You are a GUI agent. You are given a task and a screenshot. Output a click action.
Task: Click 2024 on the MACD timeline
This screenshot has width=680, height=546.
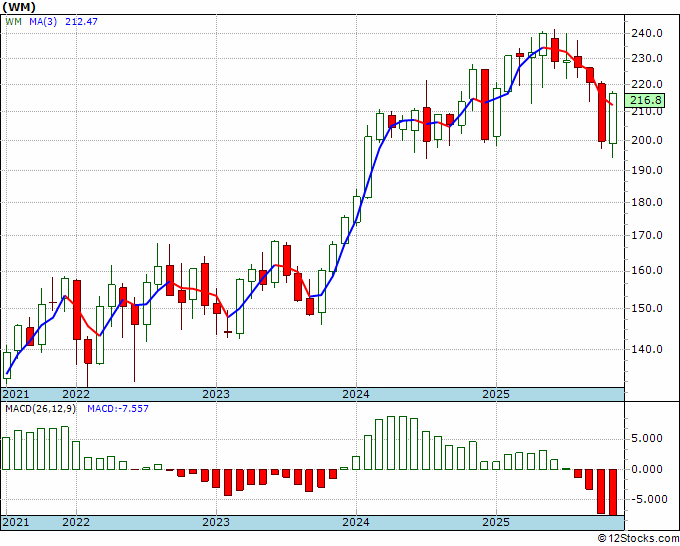[x=356, y=522]
